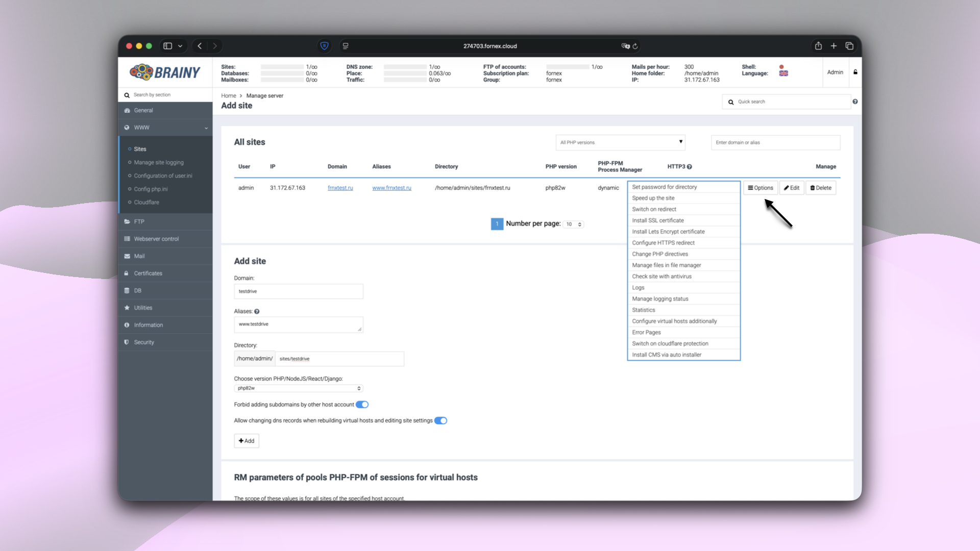980x551 pixels.
Task: Turn off allowing DNS record changes when rebuilding
Action: tap(440, 420)
